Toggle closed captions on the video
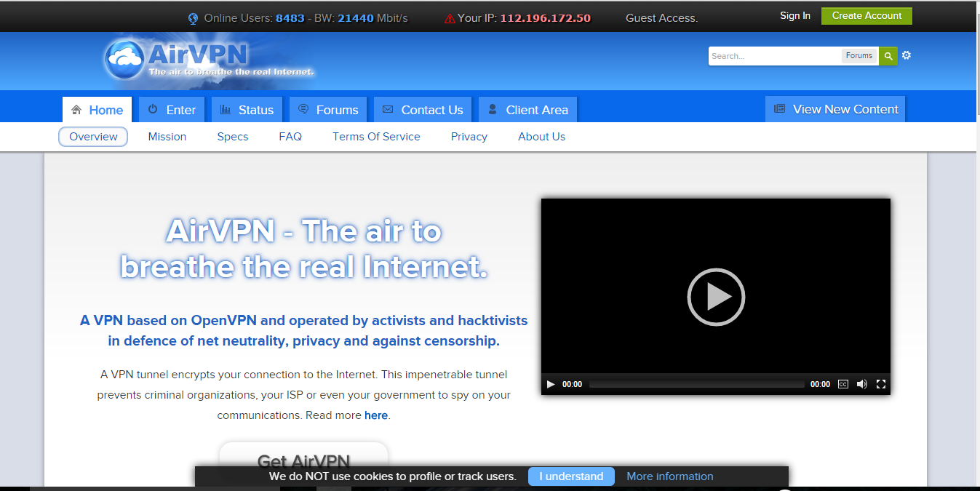 point(843,384)
